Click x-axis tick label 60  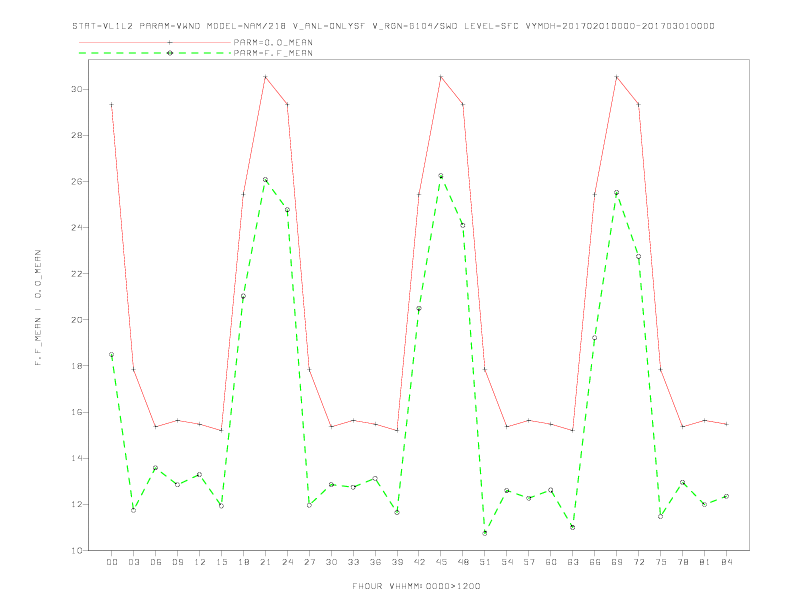click(x=551, y=562)
